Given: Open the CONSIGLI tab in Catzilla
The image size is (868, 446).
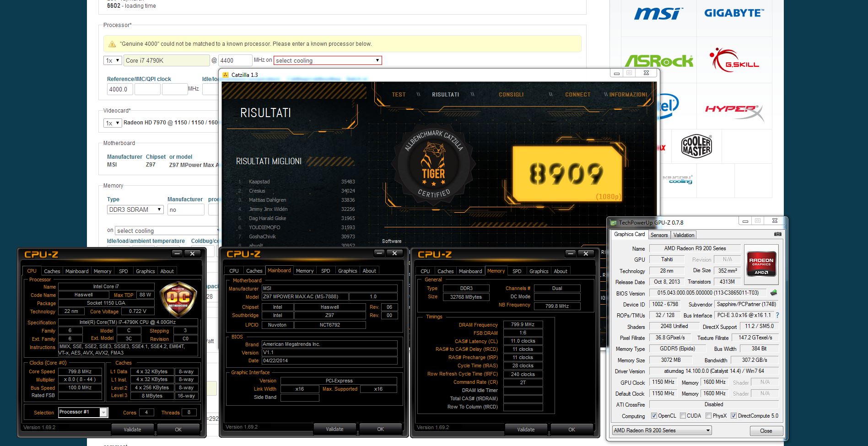Looking at the screenshot, I should (511, 95).
